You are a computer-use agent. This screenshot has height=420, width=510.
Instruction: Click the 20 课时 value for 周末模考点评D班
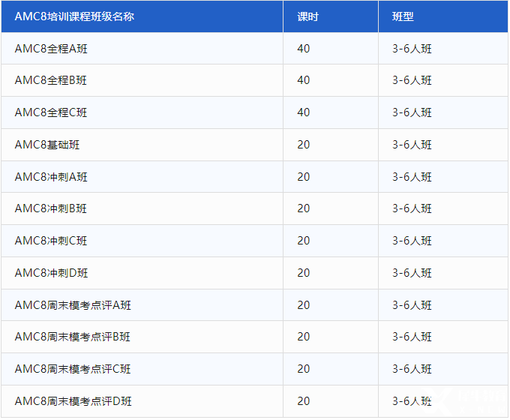click(x=304, y=400)
